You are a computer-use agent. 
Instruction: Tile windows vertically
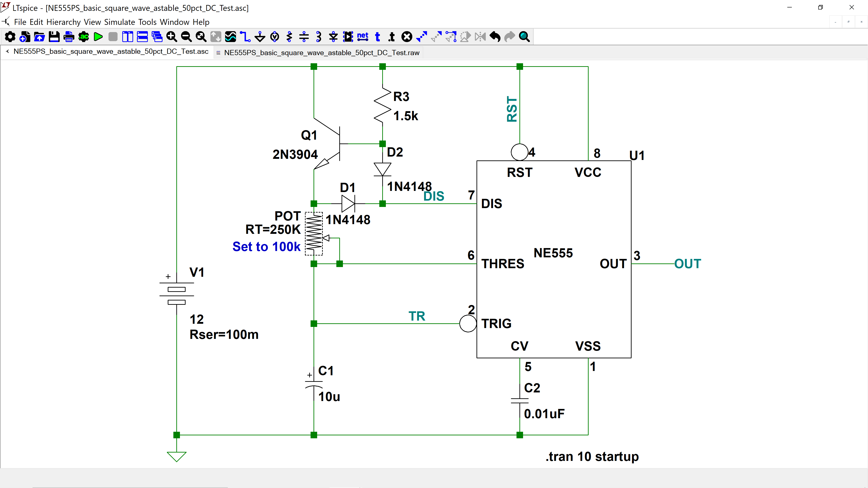(x=127, y=37)
